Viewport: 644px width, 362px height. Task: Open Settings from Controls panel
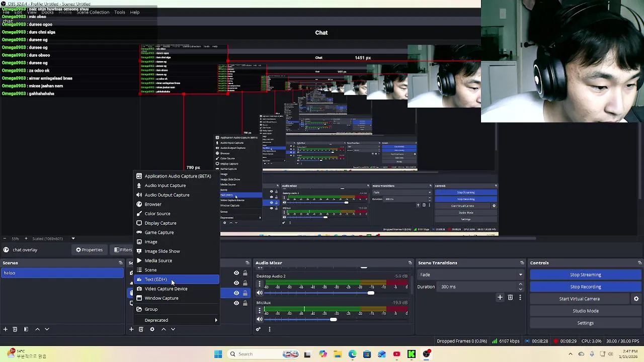(x=586, y=323)
